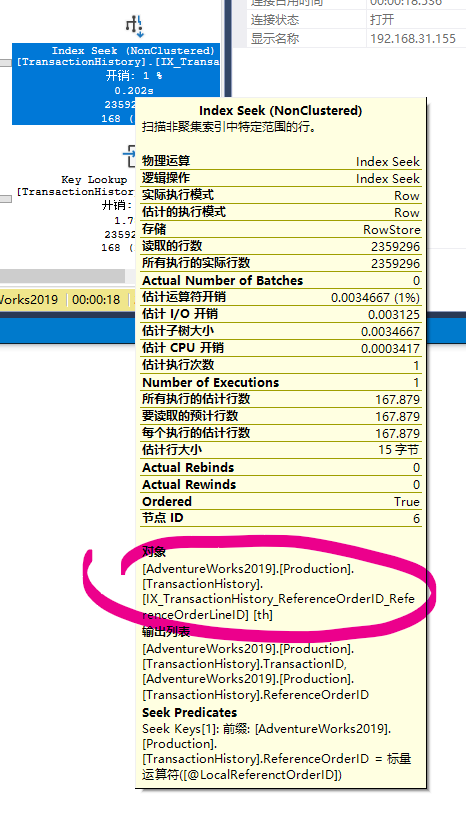Click the 打开 connection state value
The image size is (466, 814).
coord(382,20)
